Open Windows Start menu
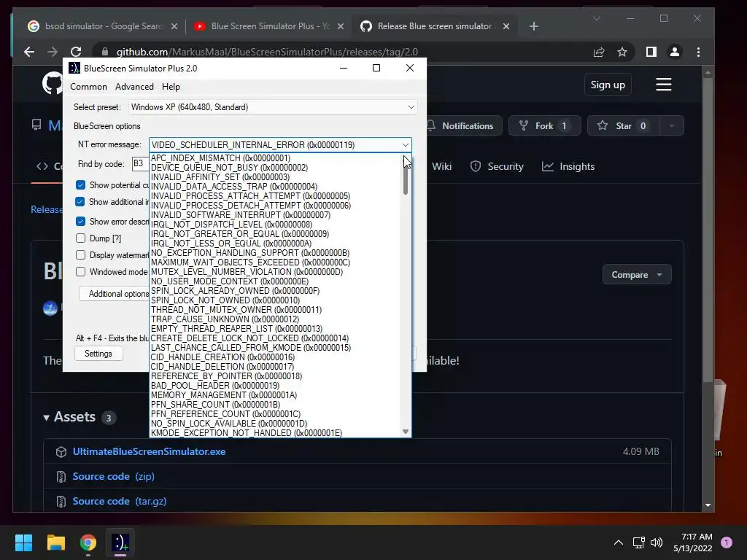This screenshot has width=747, height=560. pos(23,542)
